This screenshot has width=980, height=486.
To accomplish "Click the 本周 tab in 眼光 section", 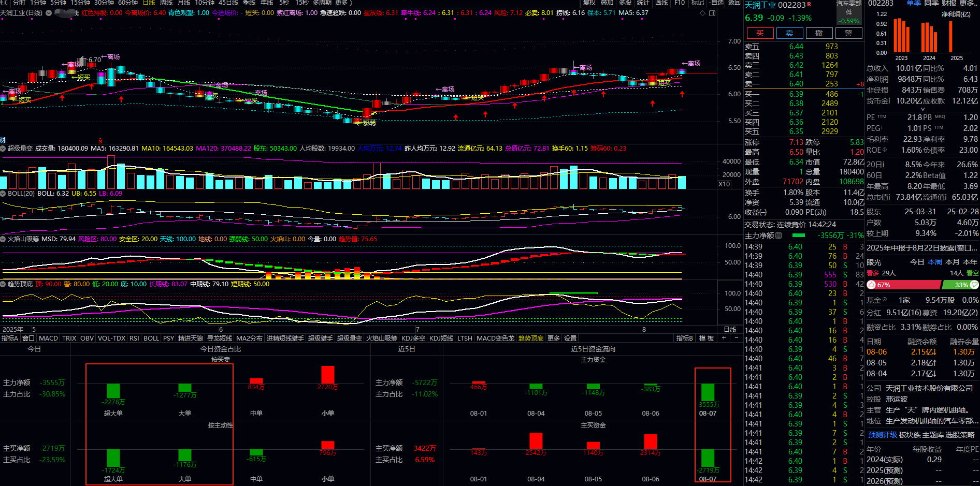I will pos(935,262).
